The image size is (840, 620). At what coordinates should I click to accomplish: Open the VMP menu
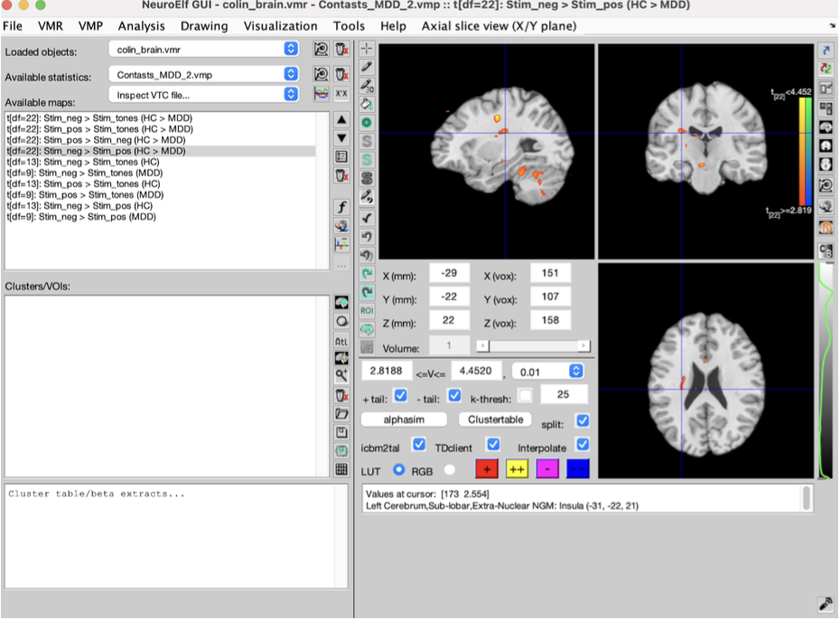pos(90,25)
